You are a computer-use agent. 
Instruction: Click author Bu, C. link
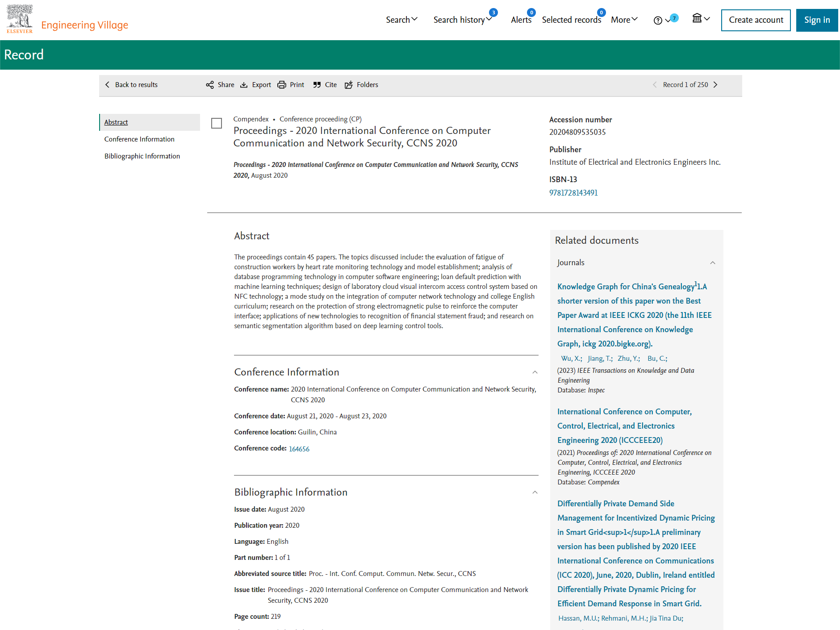click(x=657, y=359)
